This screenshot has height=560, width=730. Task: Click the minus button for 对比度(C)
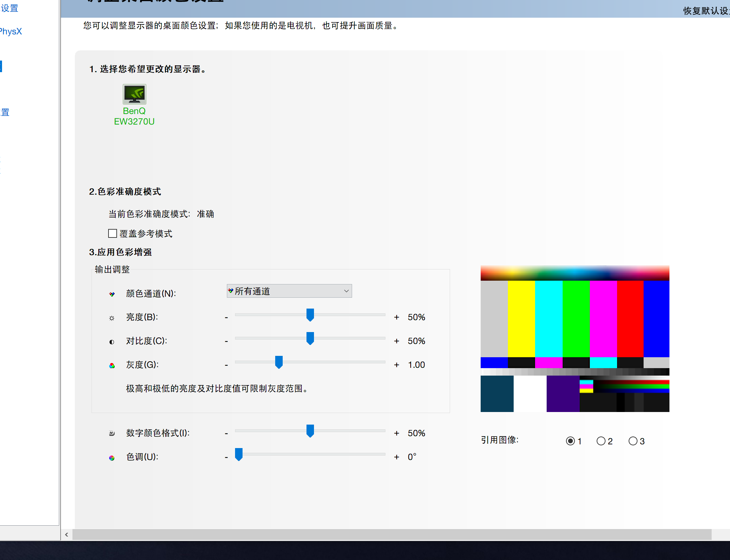click(x=226, y=341)
